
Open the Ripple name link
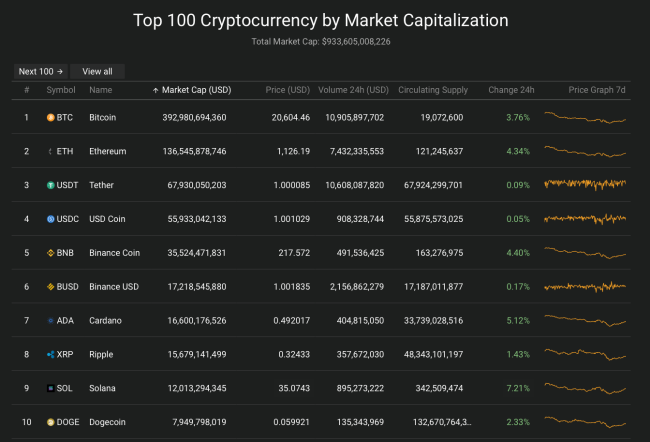click(101, 355)
